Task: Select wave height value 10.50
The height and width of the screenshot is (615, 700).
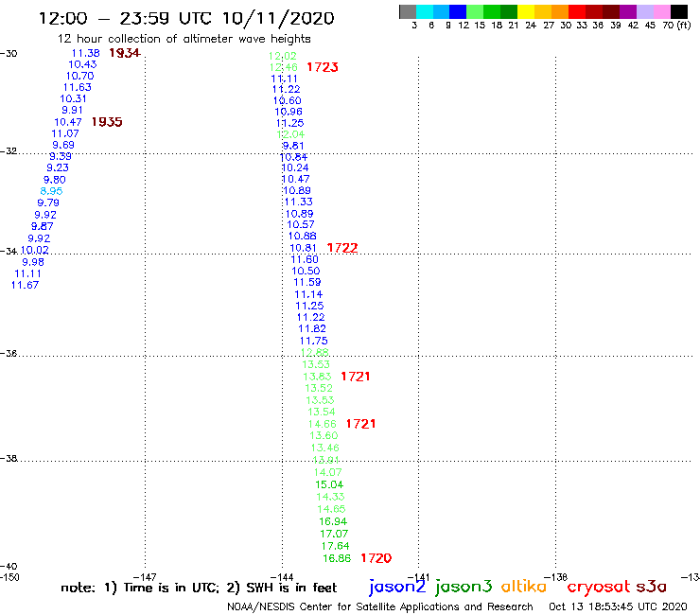Action: [306, 272]
